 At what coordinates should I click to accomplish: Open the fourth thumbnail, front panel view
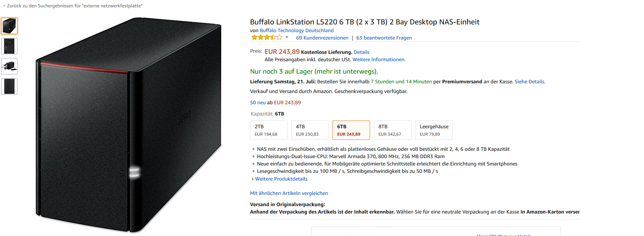click(x=9, y=86)
